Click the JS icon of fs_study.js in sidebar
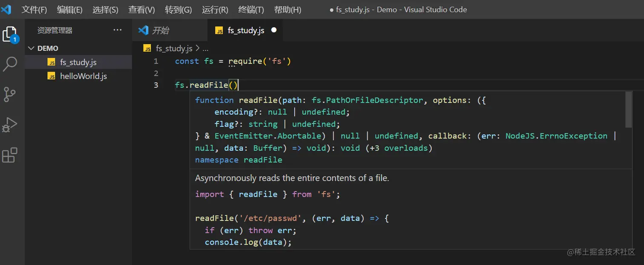Image resolution: width=644 pixels, height=265 pixels. point(52,63)
